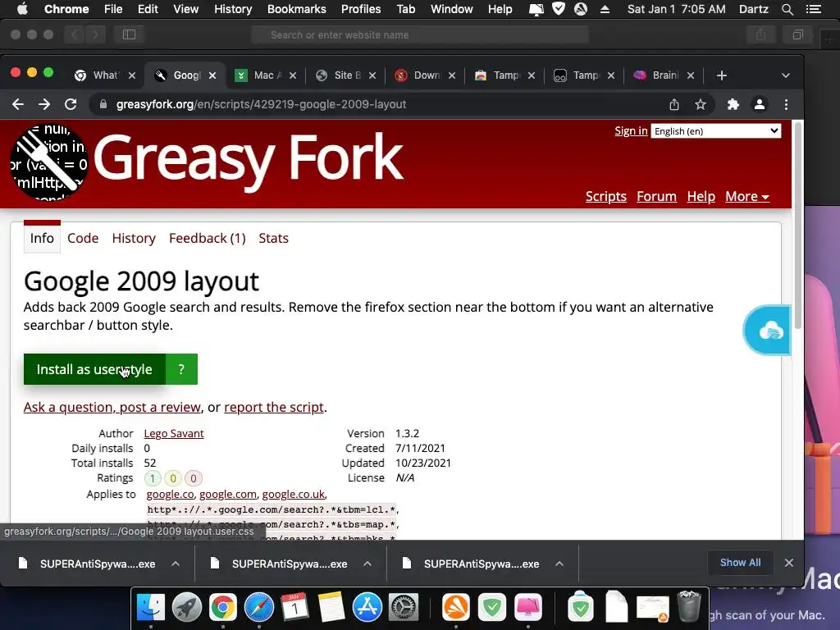The image size is (840, 630).
Task: Open the Extensions puzzle icon
Action: pyautogui.click(x=733, y=104)
